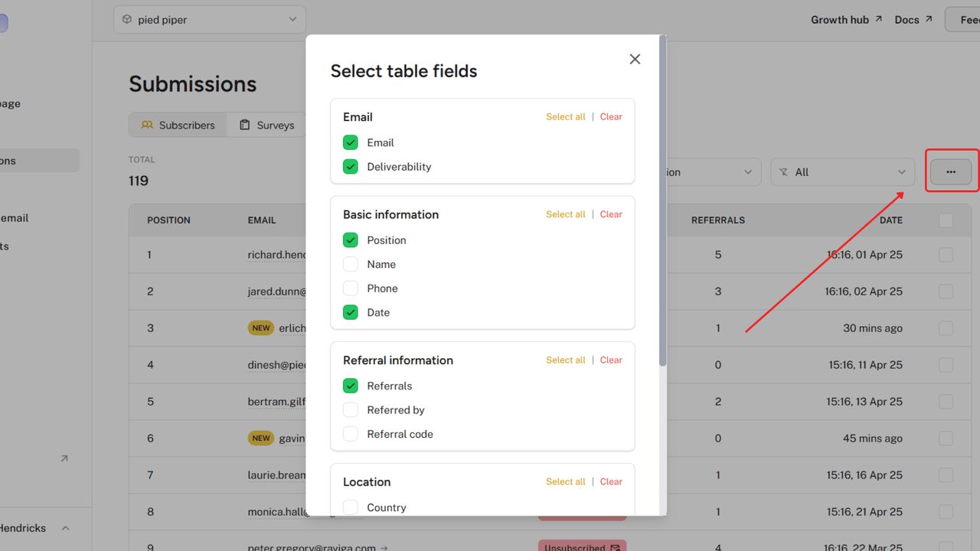
Task: Click the external-link arrow in the left sidebar
Action: point(64,458)
